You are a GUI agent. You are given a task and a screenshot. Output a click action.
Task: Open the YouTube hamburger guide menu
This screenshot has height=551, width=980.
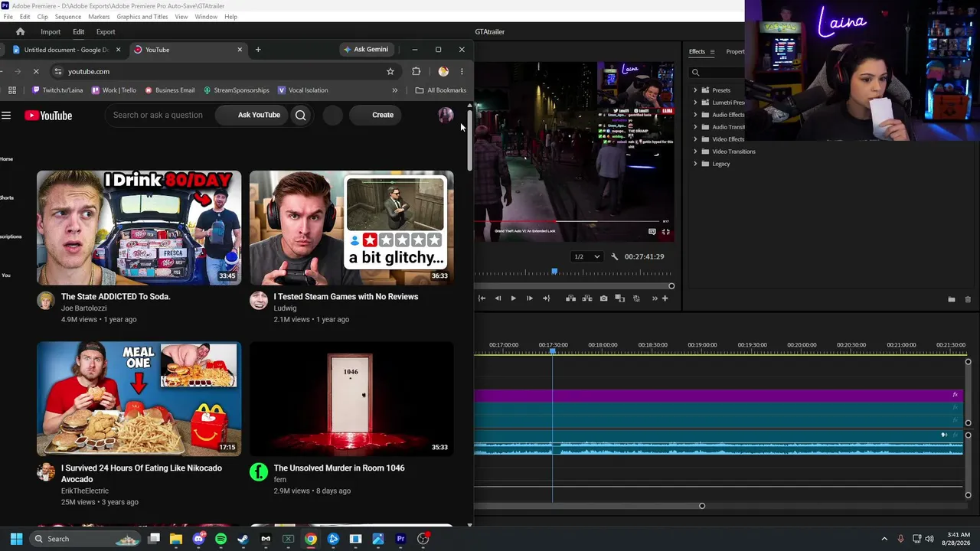click(6, 116)
